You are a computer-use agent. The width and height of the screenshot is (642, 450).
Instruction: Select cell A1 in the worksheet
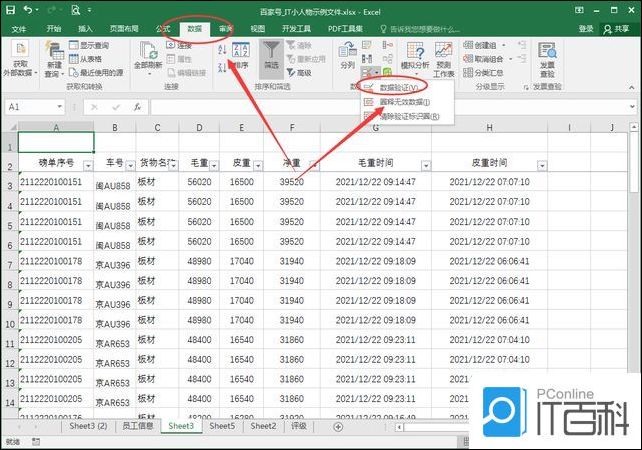(56, 143)
